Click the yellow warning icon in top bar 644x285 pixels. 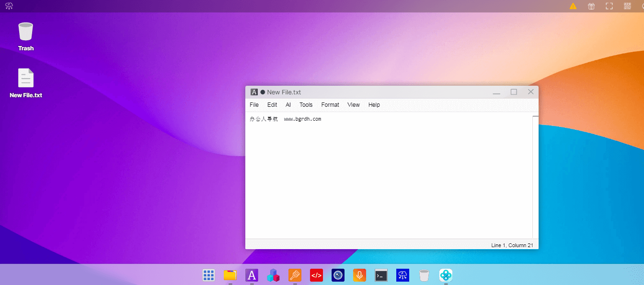[x=573, y=6]
